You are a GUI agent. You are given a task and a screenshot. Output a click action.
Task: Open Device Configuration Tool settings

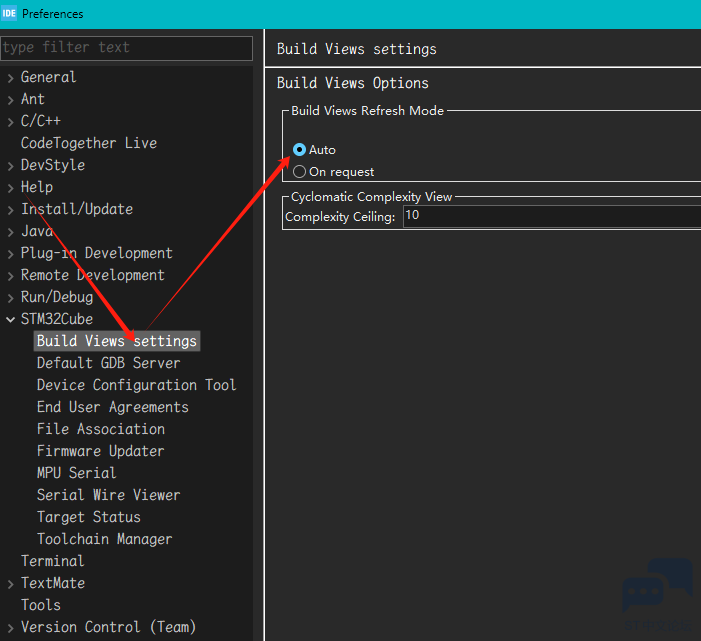pyautogui.click(x=136, y=385)
